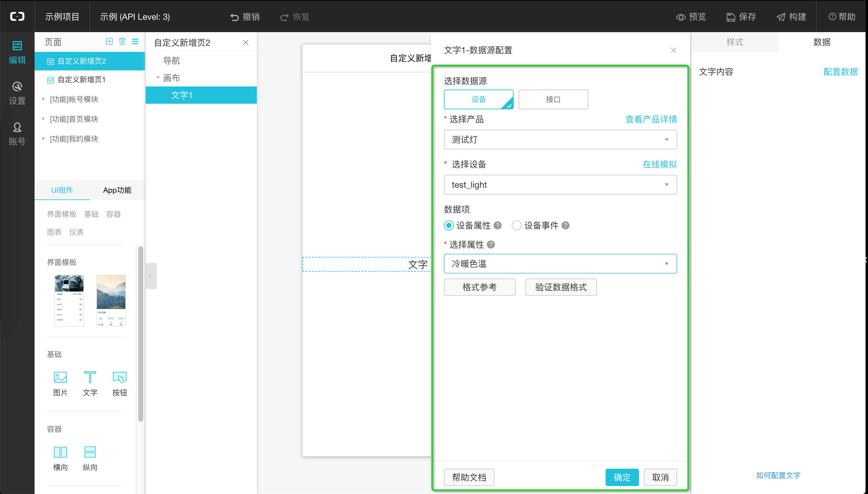Open the 编辑 edit sidebar section

point(17,52)
